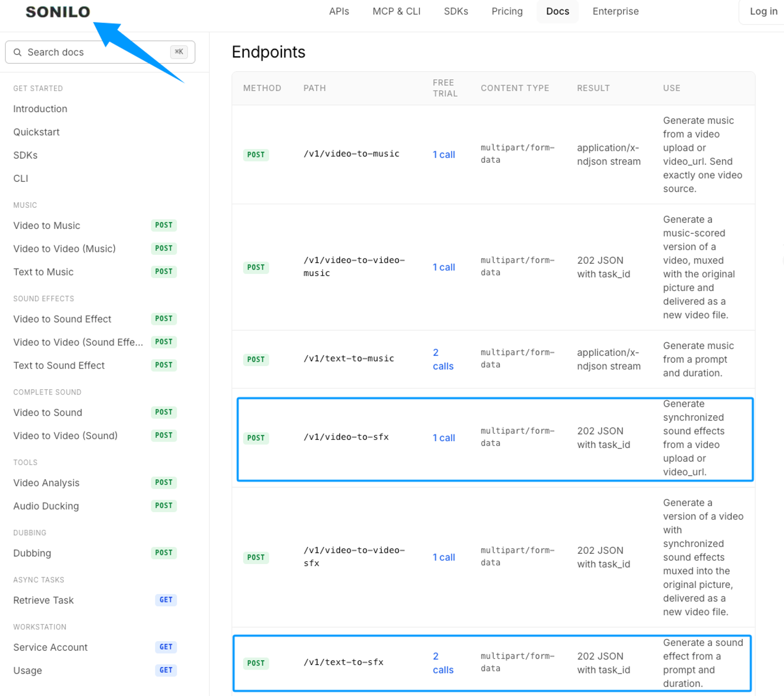Image resolution: width=784 pixels, height=696 pixels.
Task: Open Video to Video (Sound) entry
Action: click(x=65, y=436)
